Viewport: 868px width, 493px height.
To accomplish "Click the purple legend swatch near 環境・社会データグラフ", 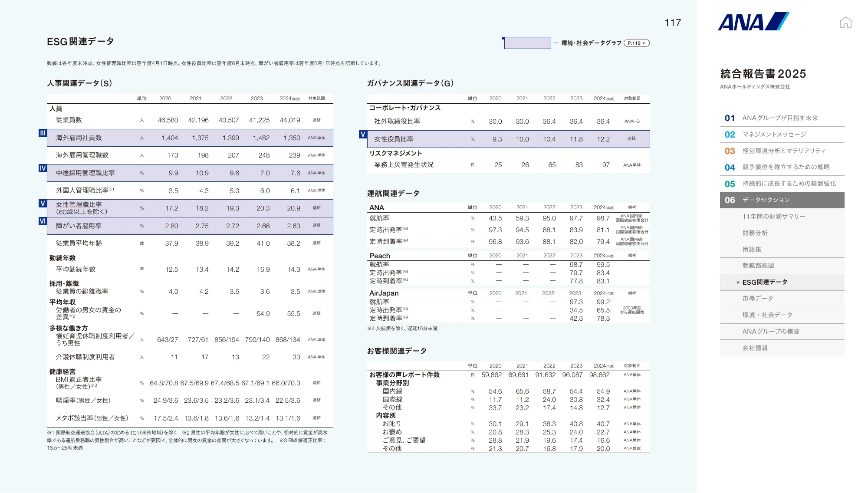I will (x=527, y=44).
